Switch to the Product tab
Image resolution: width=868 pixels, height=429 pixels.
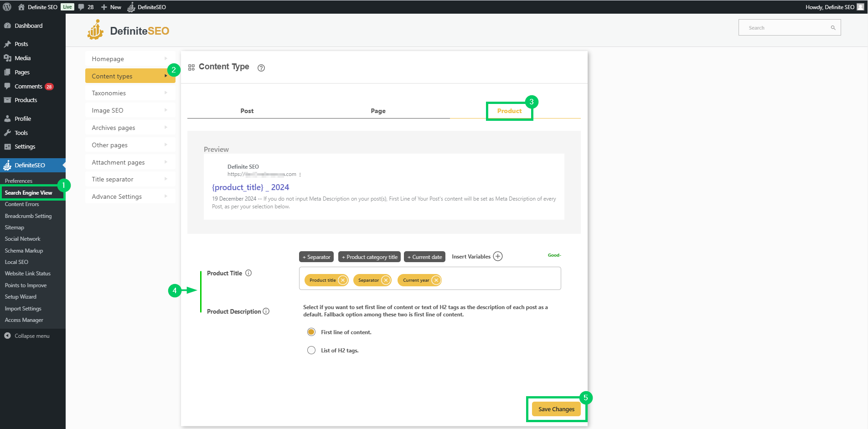(509, 111)
